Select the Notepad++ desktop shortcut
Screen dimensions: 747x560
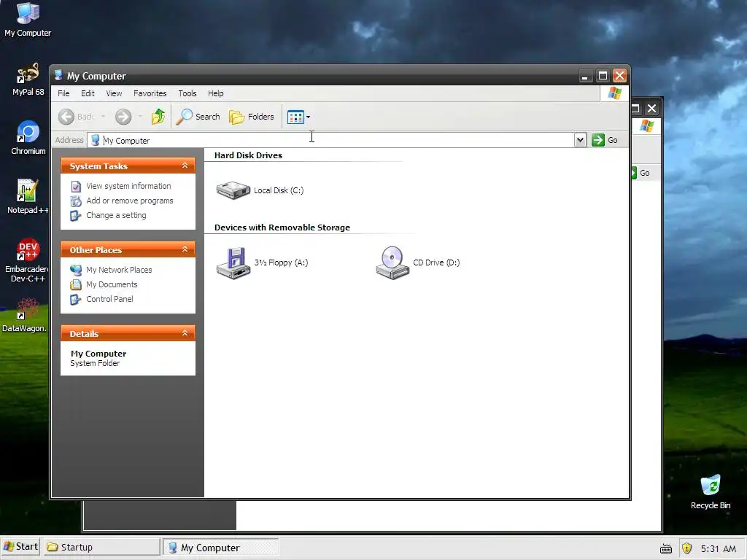(28, 197)
